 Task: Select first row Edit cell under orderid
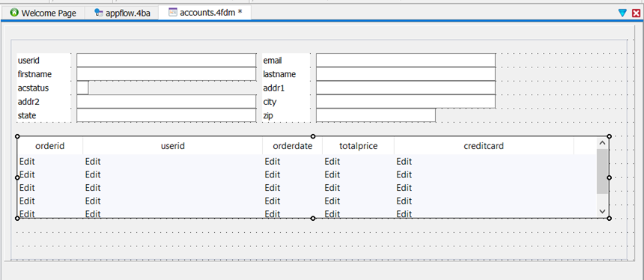[x=27, y=162]
